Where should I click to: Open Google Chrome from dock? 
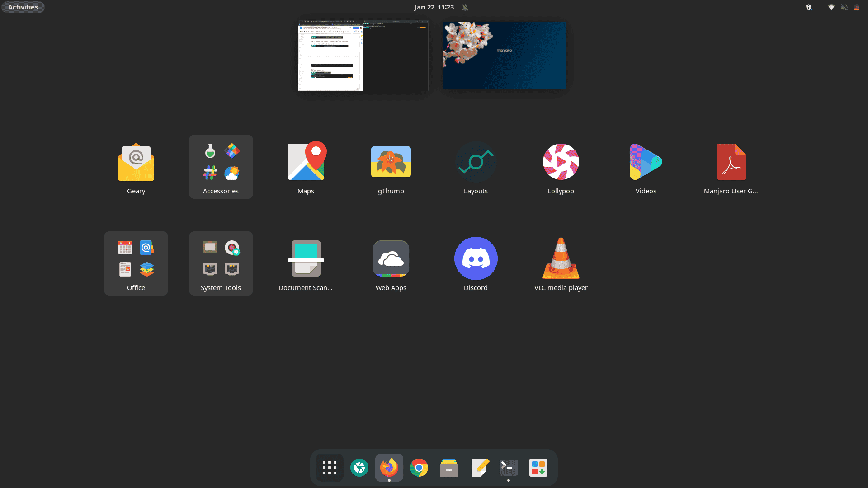tap(419, 467)
